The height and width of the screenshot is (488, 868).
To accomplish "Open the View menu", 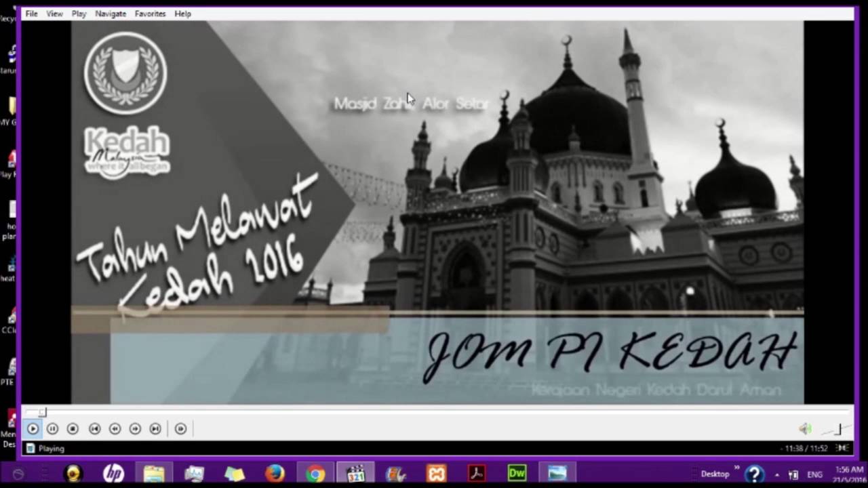I will (55, 14).
